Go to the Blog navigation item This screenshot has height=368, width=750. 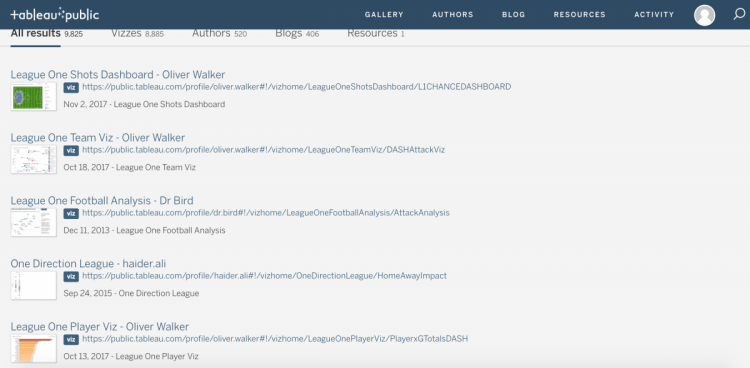click(x=513, y=15)
